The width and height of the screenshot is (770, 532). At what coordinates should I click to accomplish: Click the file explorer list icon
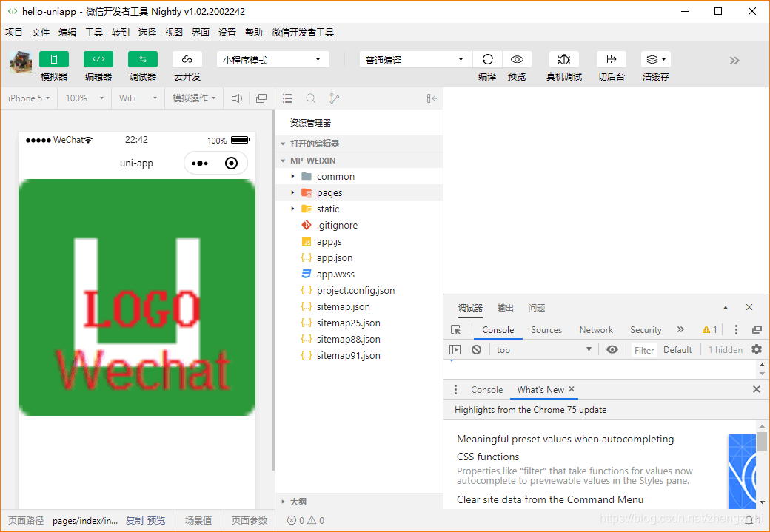point(287,98)
